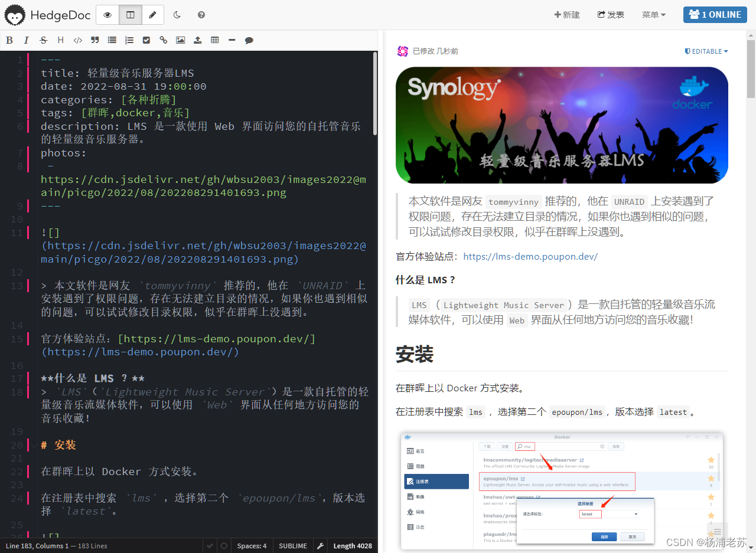Switch to view-only mode with the eye icon
Screen dimensions: 756x553
(x=107, y=15)
